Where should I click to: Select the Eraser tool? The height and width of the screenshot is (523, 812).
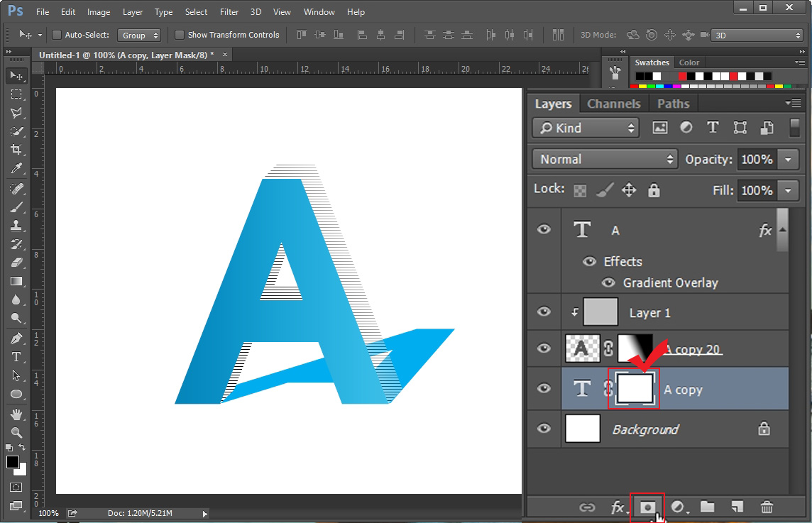(x=16, y=263)
